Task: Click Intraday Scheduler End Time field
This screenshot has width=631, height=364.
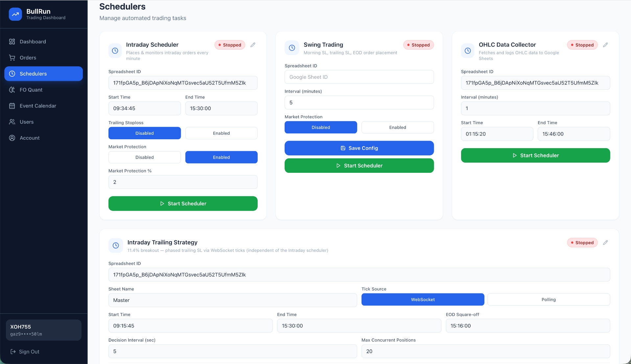Action: (221, 108)
